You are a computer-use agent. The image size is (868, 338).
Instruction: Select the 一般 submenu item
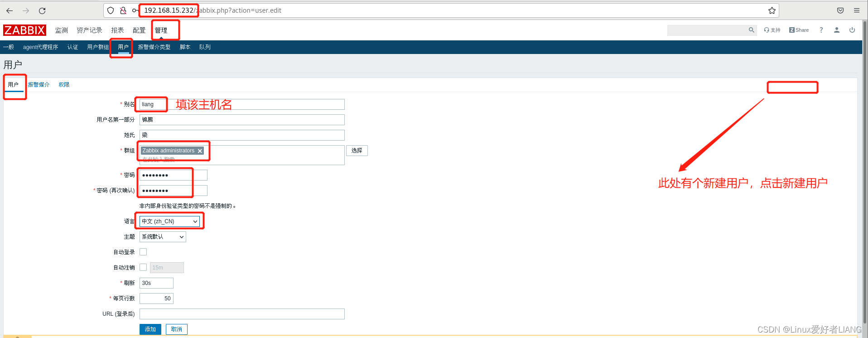click(x=9, y=47)
